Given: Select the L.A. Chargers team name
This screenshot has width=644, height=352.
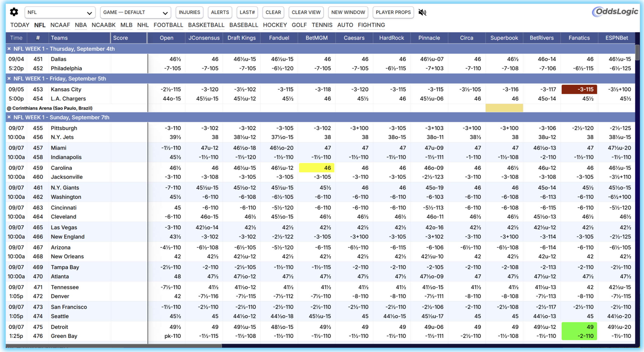Looking at the screenshot, I should pyautogui.click(x=68, y=98).
